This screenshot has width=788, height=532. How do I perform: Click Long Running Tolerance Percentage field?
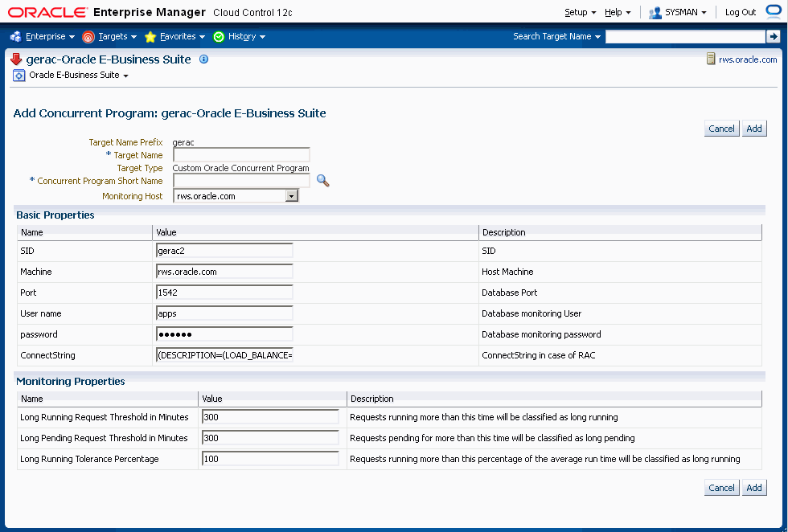270,459
